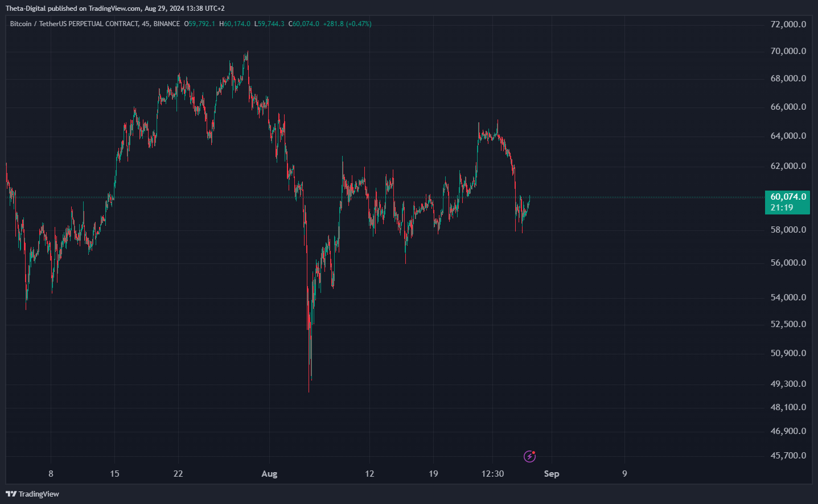Click the Sep label on time axis
Viewport: 818px width, 504px height.
(552, 474)
